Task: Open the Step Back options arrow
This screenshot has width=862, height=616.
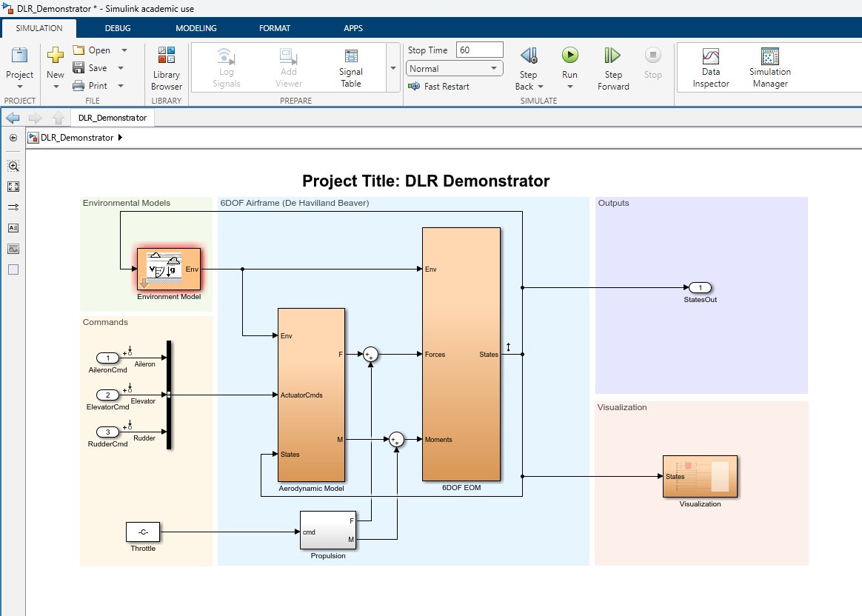Action: tap(541, 87)
